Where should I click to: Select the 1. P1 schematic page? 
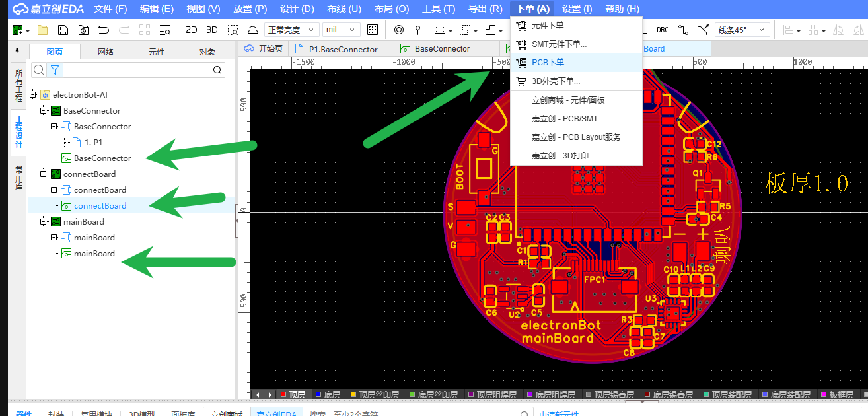(93, 143)
